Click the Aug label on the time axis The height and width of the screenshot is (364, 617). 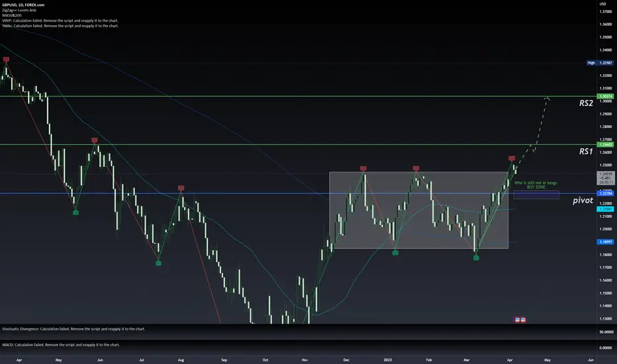click(181, 359)
